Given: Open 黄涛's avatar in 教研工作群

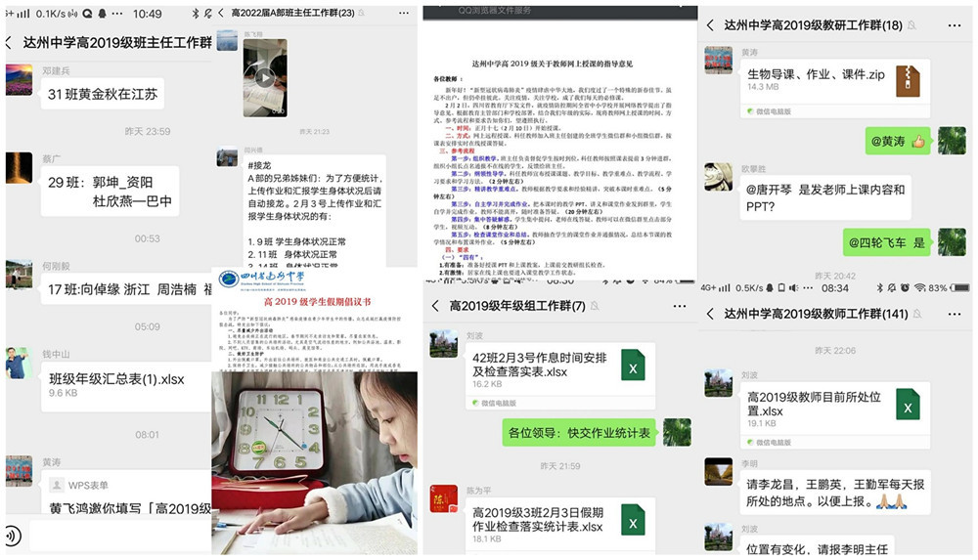Looking at the screenshot, I should click(x=719, y=60).
